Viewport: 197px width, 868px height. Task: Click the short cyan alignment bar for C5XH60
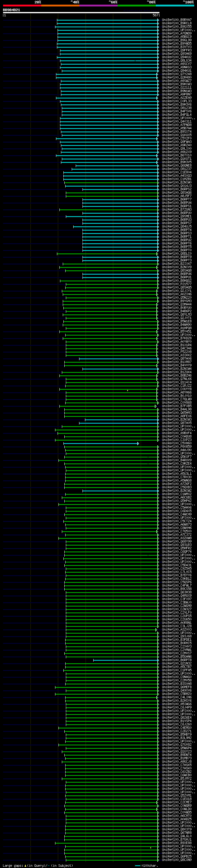101,443
